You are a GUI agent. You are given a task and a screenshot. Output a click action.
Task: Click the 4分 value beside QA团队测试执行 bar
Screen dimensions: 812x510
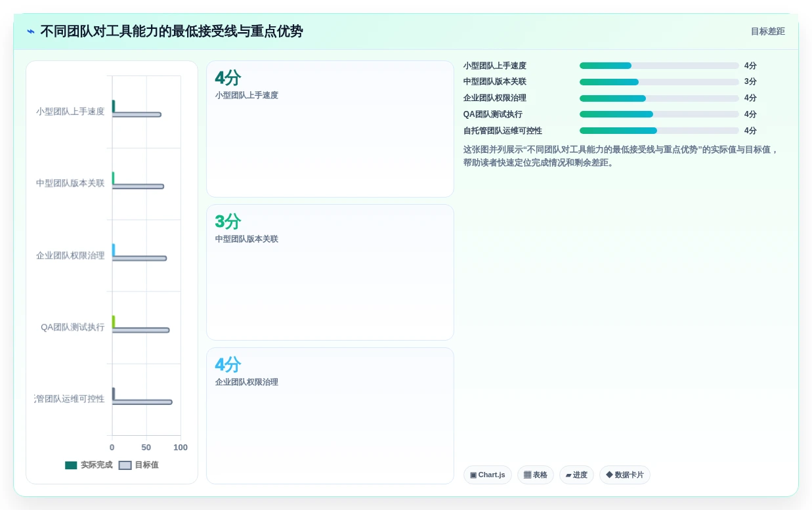[x=750, y=114]
